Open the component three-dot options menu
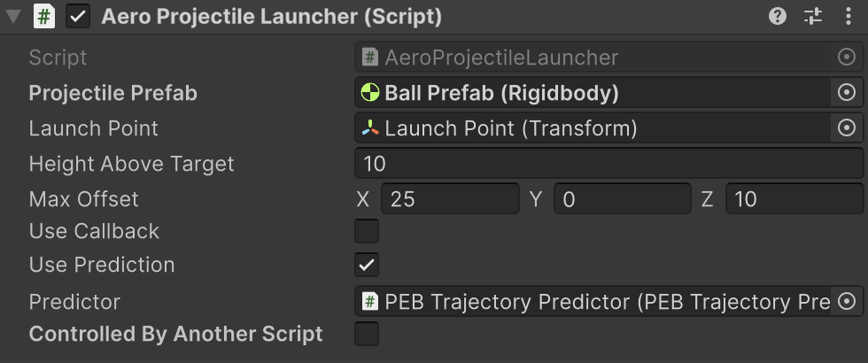Screen dimensions: 868x363 (848, 17)
